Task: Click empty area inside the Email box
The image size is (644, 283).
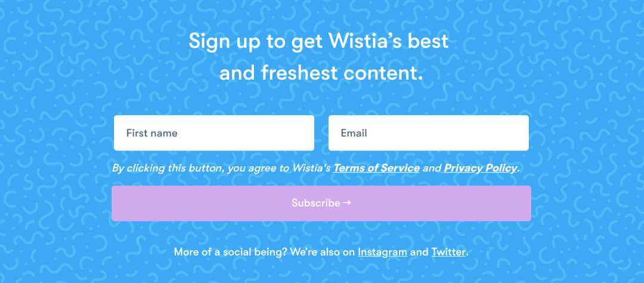Action: (x=452, y=133)
